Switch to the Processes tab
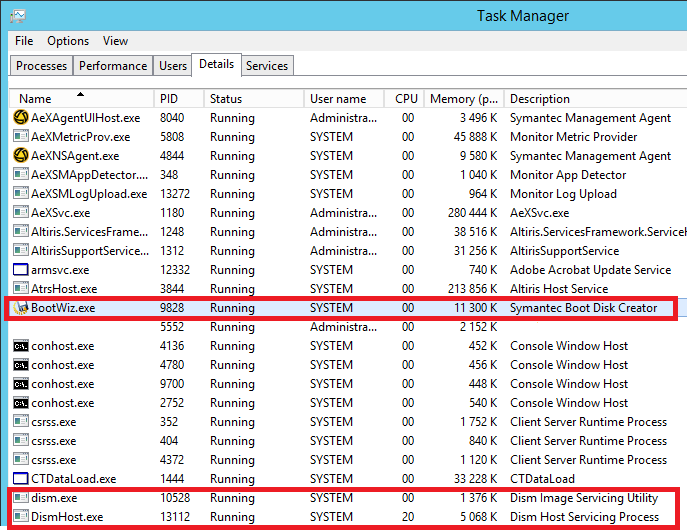The image size is (687, 532). [42, 66]
